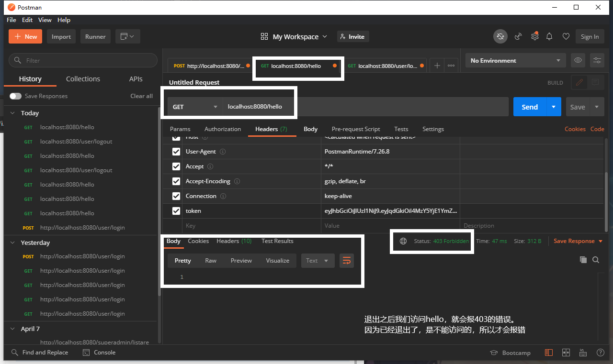Open the GET method dropdown
Image resolution: width=613 pixels, height=364 pixels.
[195, 107]
